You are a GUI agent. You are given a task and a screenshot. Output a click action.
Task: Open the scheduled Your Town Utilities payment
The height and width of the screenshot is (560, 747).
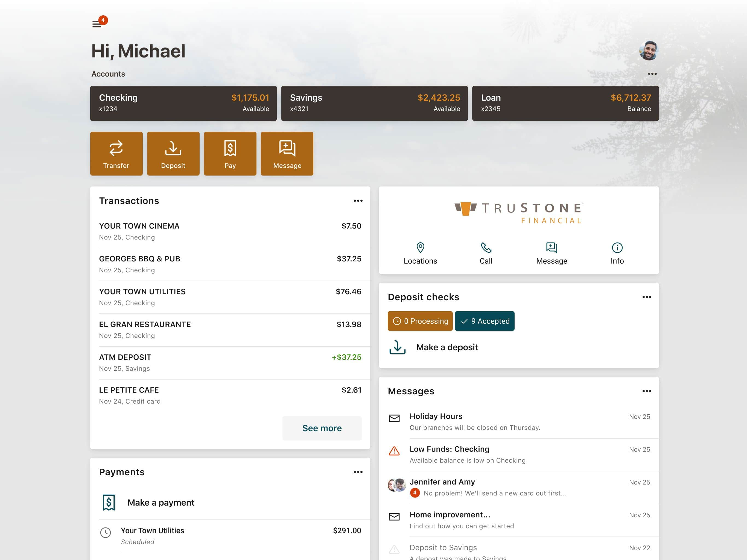[230, 536]
